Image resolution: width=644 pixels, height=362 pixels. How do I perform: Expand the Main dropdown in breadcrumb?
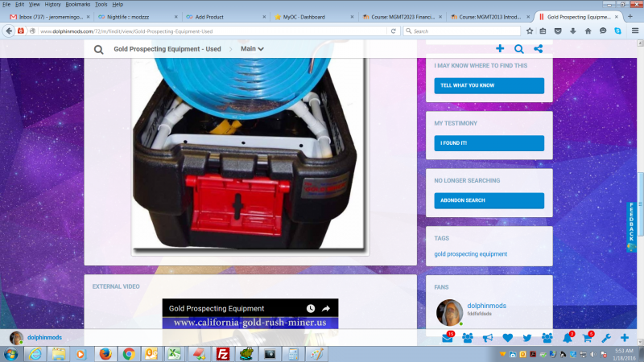click(252, 49)
